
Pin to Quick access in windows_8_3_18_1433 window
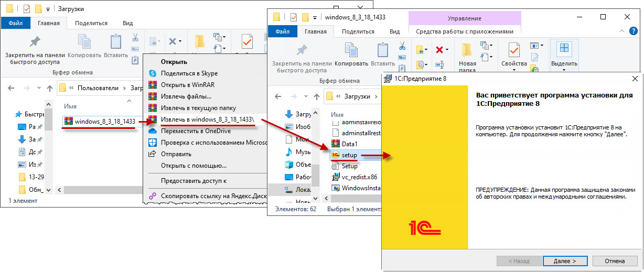point(301,58)
